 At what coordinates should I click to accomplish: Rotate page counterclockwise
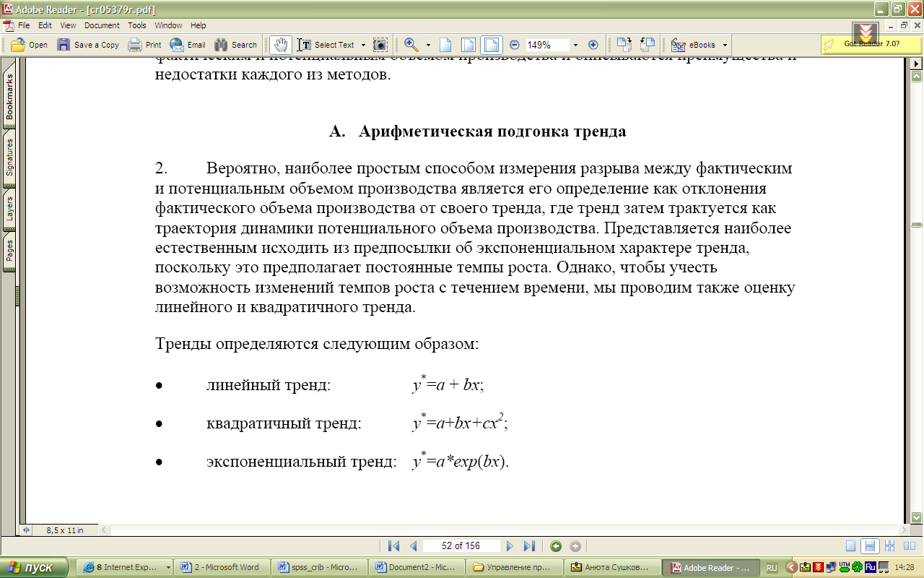coord(647,45)
